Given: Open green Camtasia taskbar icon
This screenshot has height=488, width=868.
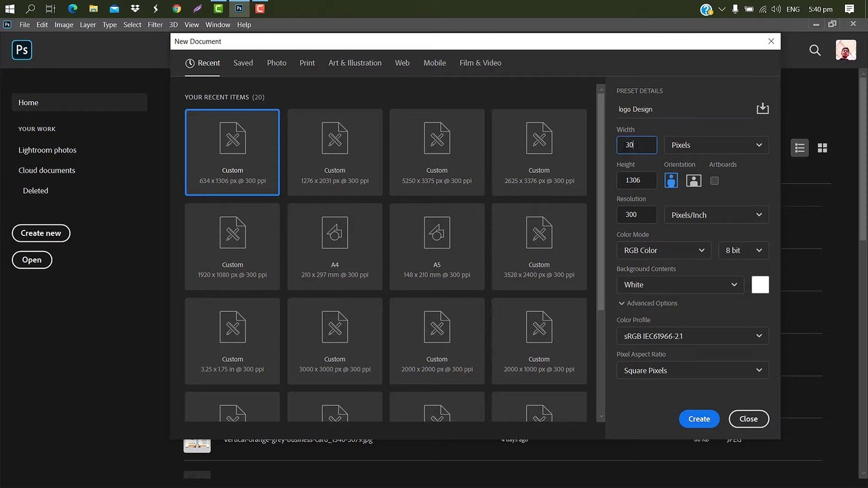Looking at the screenshot, I should [x=218, y=9].
